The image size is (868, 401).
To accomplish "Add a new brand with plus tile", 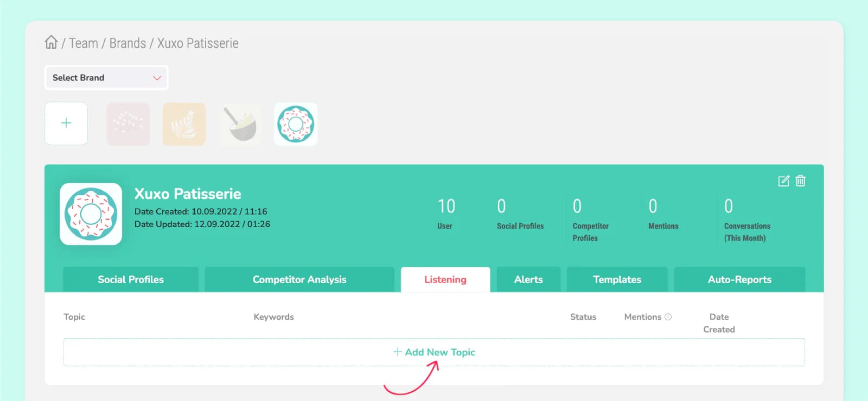I will [x=66, y=124].
